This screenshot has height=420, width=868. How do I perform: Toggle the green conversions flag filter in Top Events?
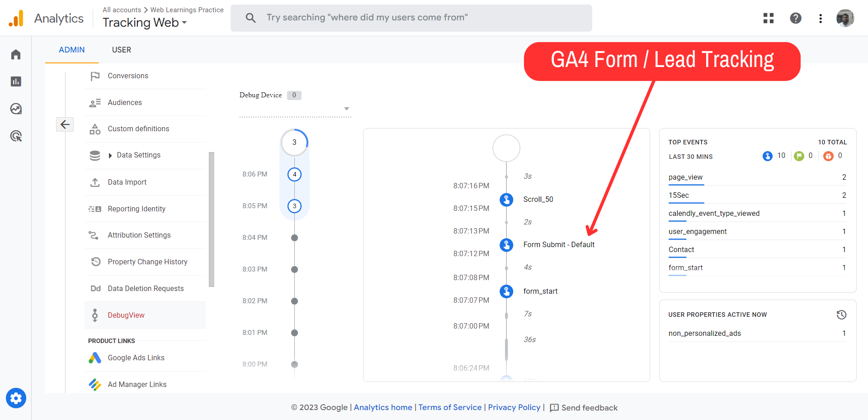(798, 156)
